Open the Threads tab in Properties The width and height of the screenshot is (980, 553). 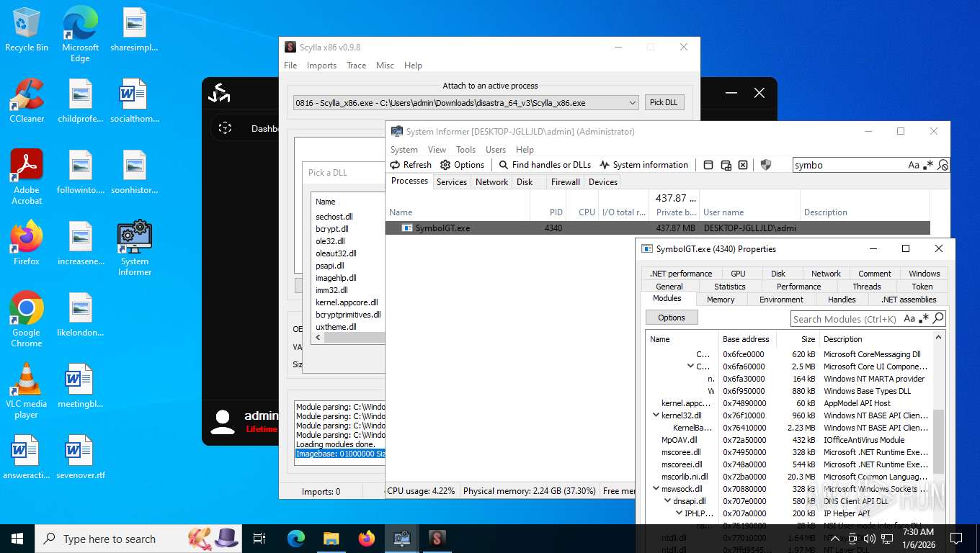(x=867, y=287)
